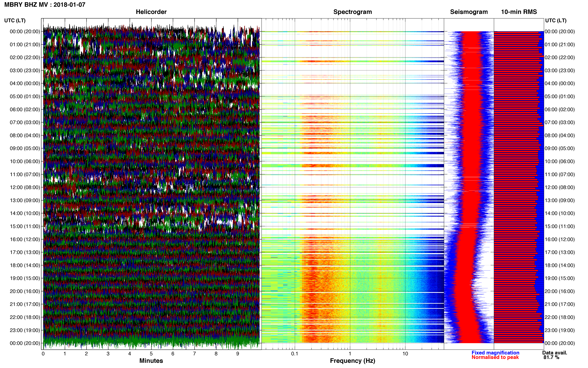Pick right axis label "13:00 (09:00)"
Screen dimensions: 588x368
(560, 200)
